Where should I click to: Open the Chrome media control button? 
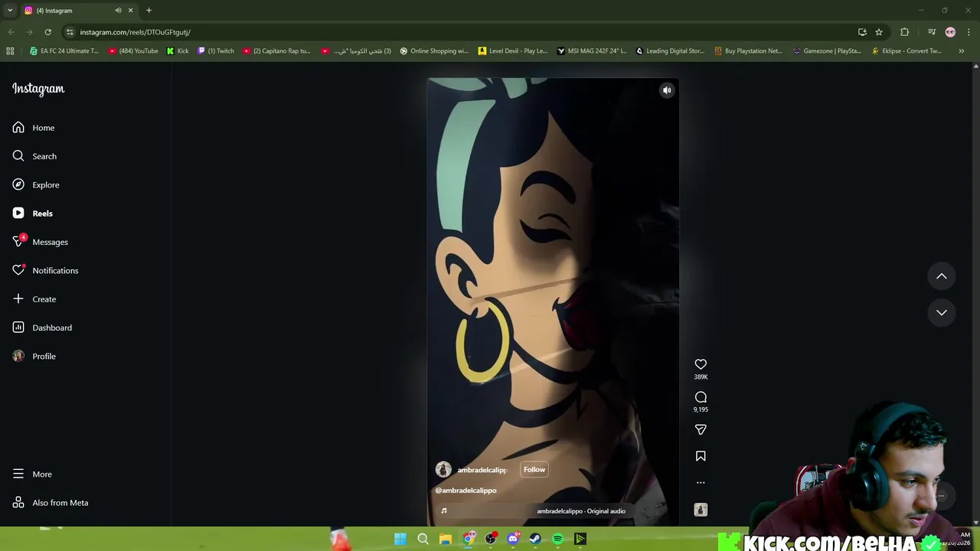click(x=932, y=32)
